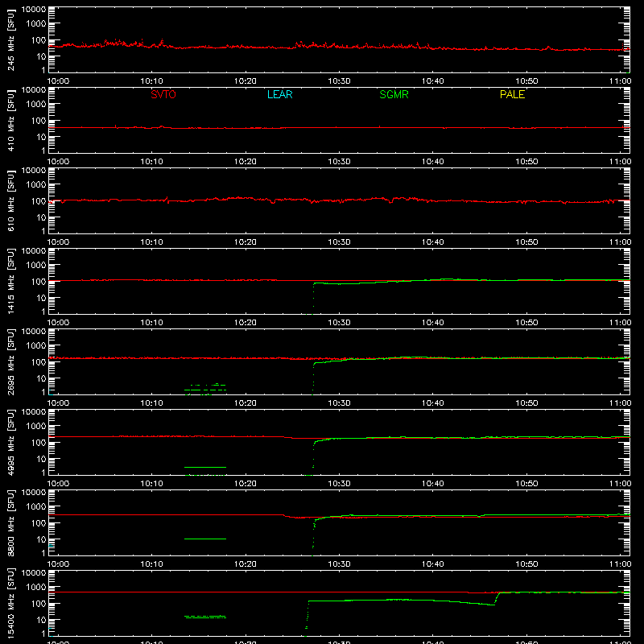Screen dimensions: 644x644
Task: Click 11:00 time label of 4995 MHz panel
Action: point(620,484)
